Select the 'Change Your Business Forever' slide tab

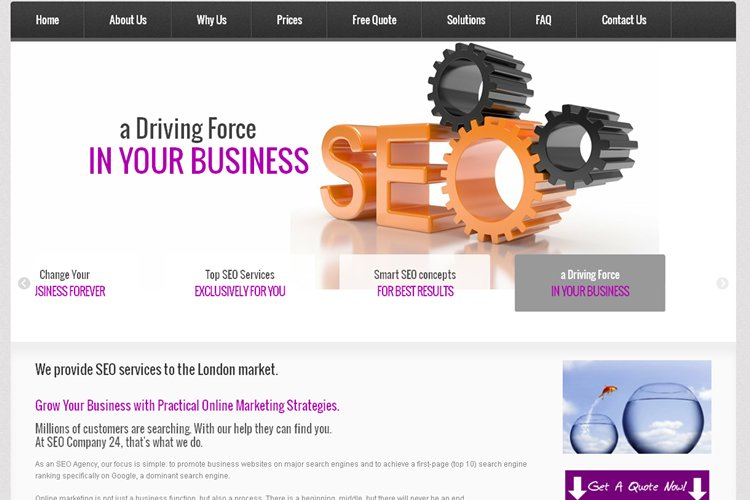[70, 283]
